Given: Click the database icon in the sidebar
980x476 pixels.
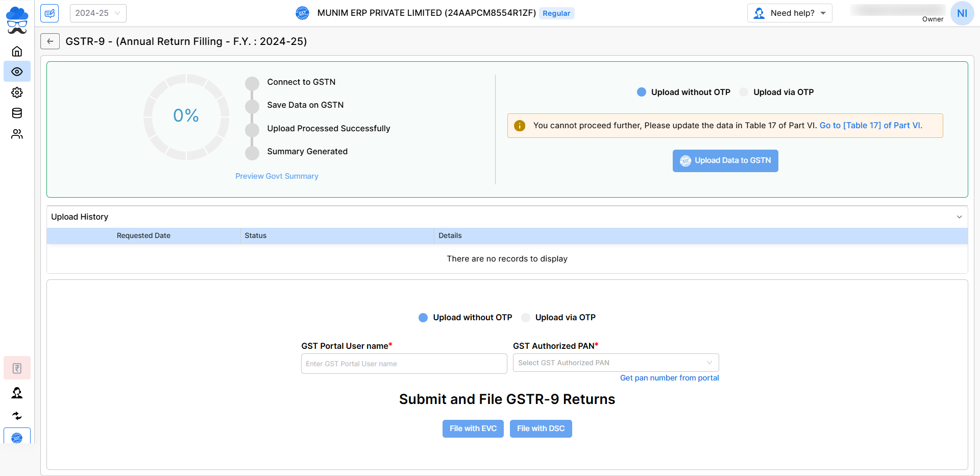Looking at the screenshot, I should (x=17, y=113).
